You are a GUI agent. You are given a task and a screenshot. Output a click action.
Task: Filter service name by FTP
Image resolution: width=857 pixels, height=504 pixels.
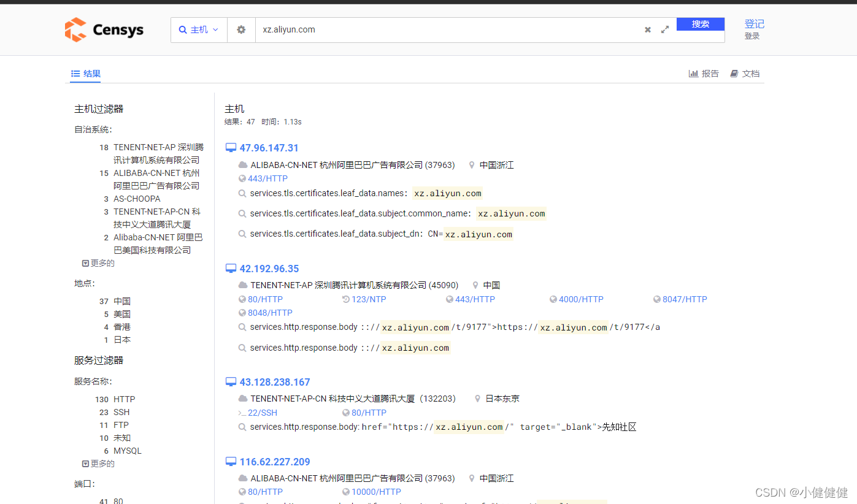pyautogui.click(x=121, y=425)
